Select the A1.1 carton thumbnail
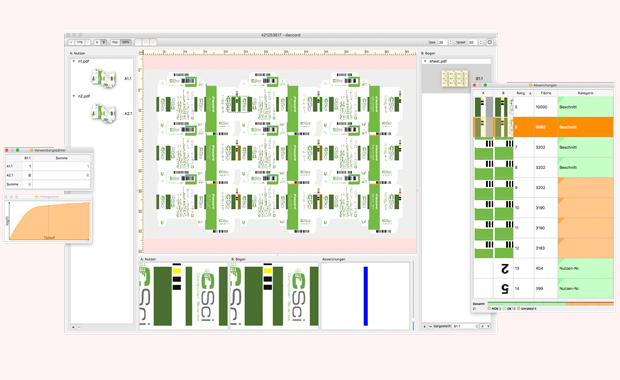This screenshot has height=380, width=620. click(x=103, y=79)
